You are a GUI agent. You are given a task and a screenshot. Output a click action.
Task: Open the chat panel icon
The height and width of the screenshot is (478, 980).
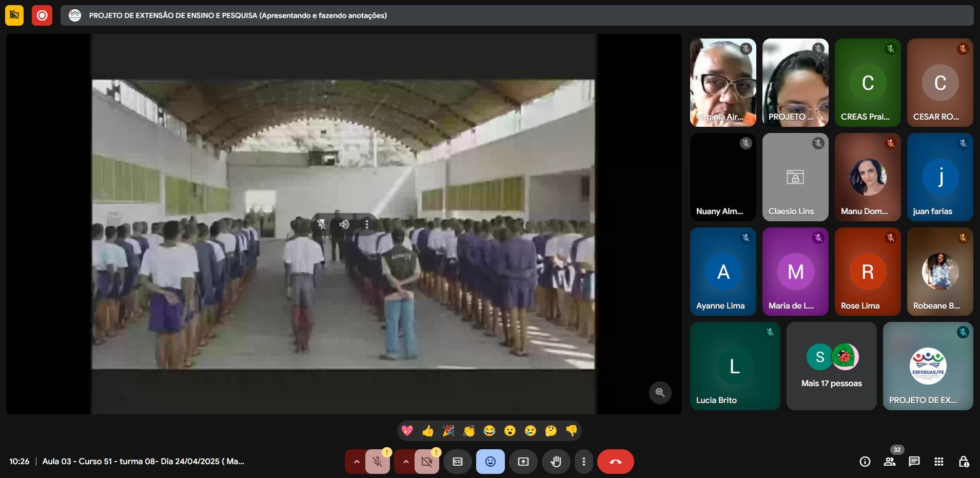(914, 462)
